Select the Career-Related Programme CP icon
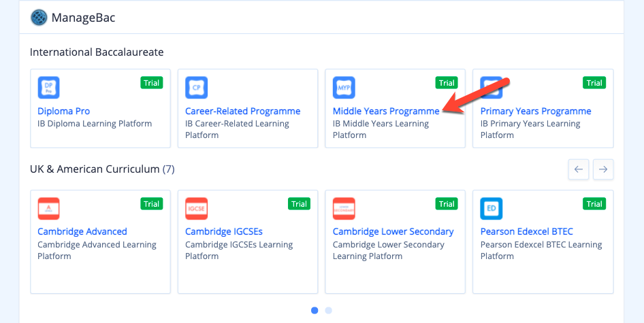644x323 pixels. (x=196, y=88)
